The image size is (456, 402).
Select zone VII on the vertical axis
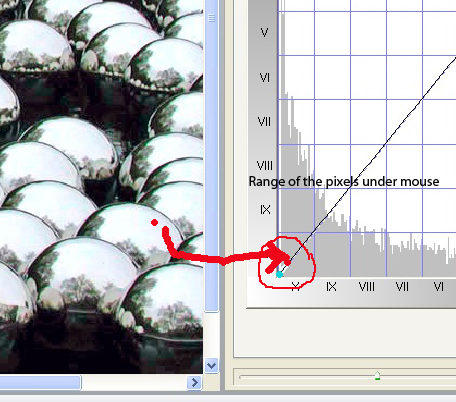[264, 122]
